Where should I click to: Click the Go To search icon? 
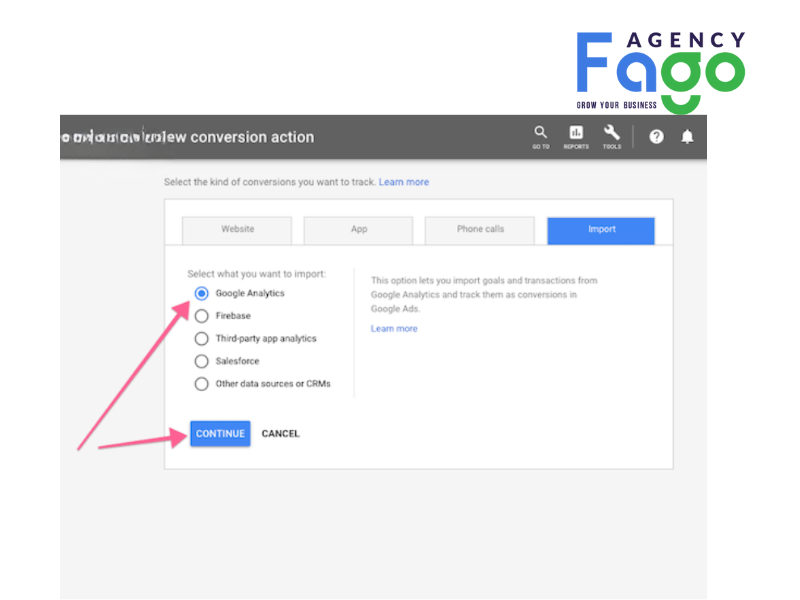point(540,133)
